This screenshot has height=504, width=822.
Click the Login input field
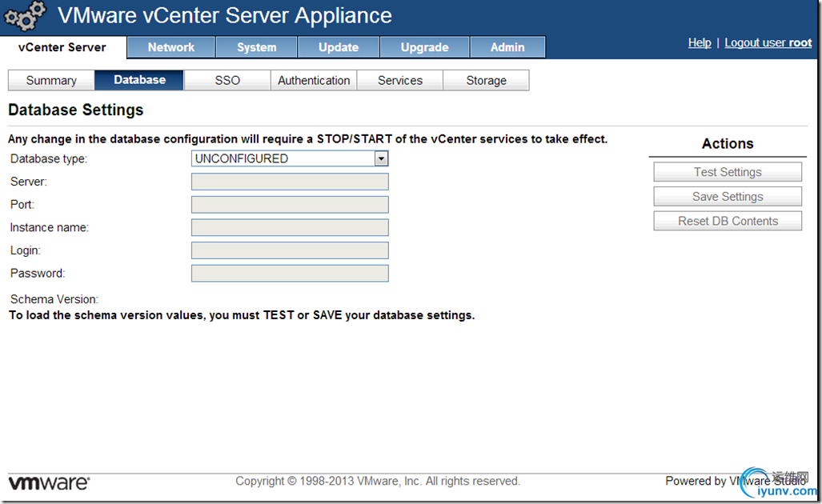pos(290,250)
